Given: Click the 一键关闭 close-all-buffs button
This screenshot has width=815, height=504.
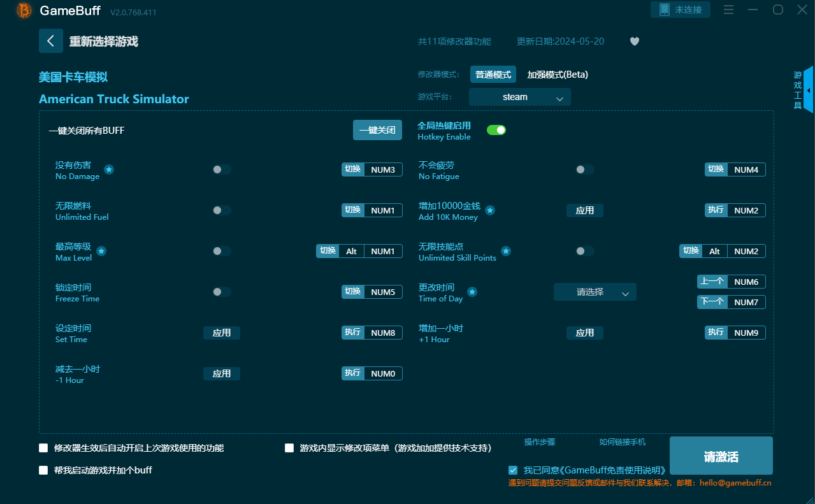Looking at the screenshot, I should coord(378,130).
